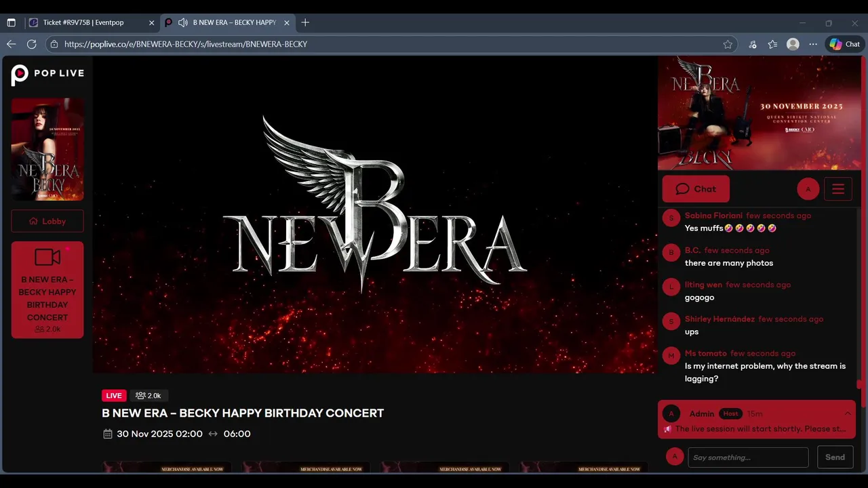
Task: Open the Lobby house icon
Action: pos(33,221)
